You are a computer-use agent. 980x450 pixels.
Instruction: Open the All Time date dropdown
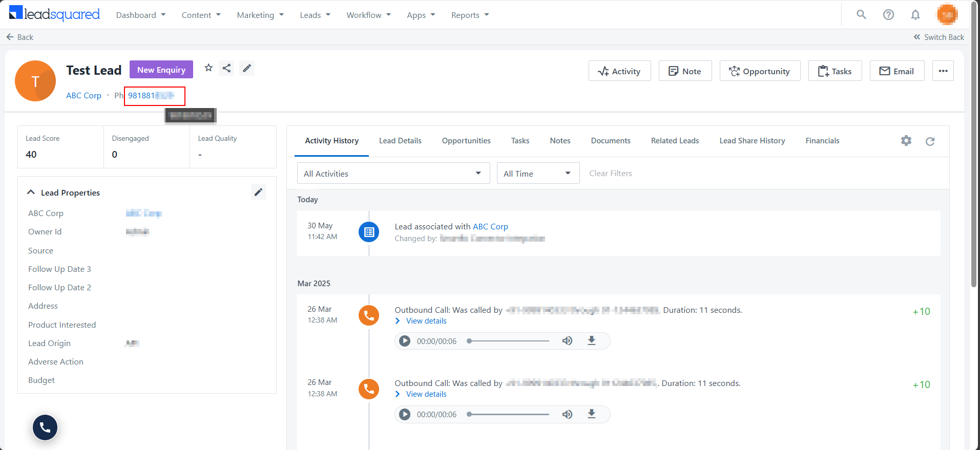coord(538,173)
